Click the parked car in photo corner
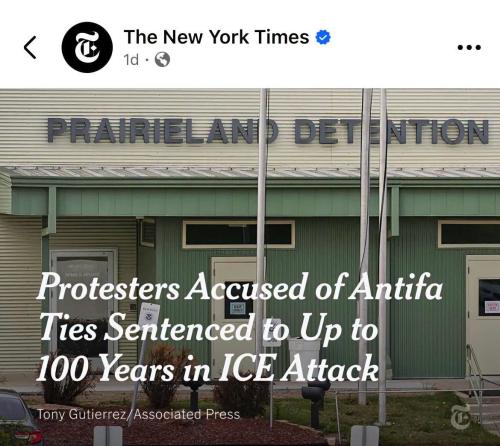The height and width of the screenshot is (446, 500). pos(18,417)
